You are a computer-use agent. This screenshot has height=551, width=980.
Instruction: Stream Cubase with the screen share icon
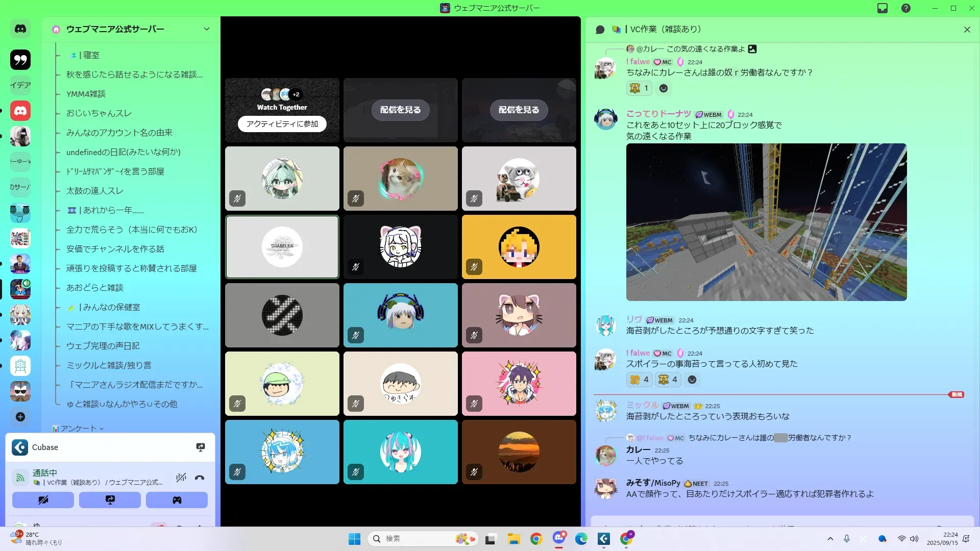[x=201, y=447]
